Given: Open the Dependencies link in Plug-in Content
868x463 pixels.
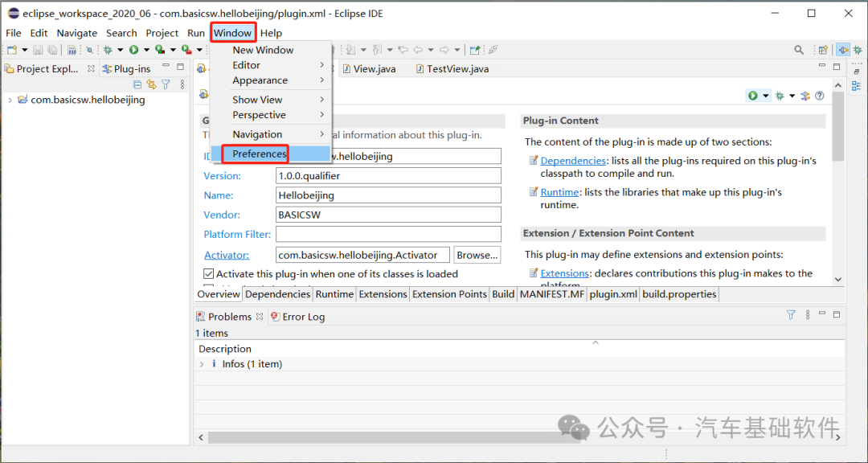Looking at the screenshot, I should (573, 161).
